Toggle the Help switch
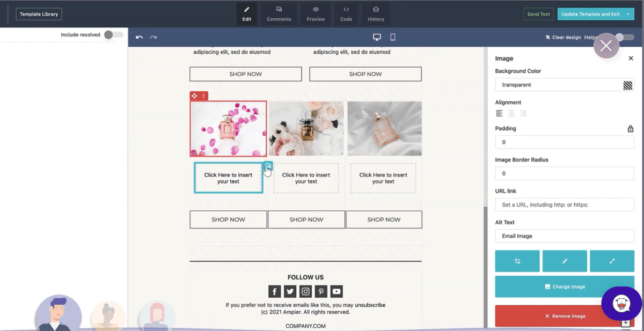The image size is (644, 331). coord(623,37)
